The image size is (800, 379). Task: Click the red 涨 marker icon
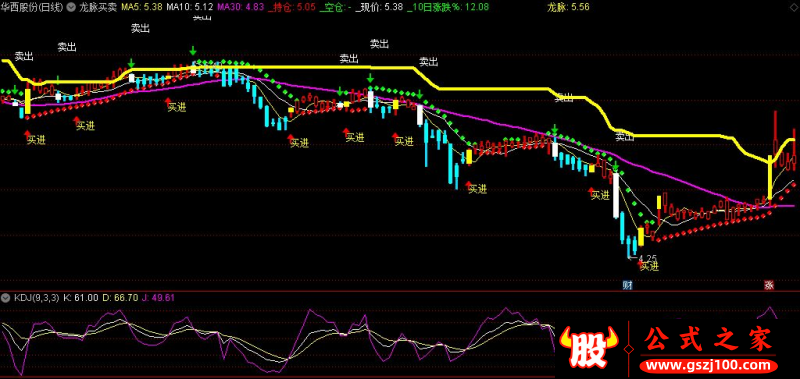click(x=769, y=285)
